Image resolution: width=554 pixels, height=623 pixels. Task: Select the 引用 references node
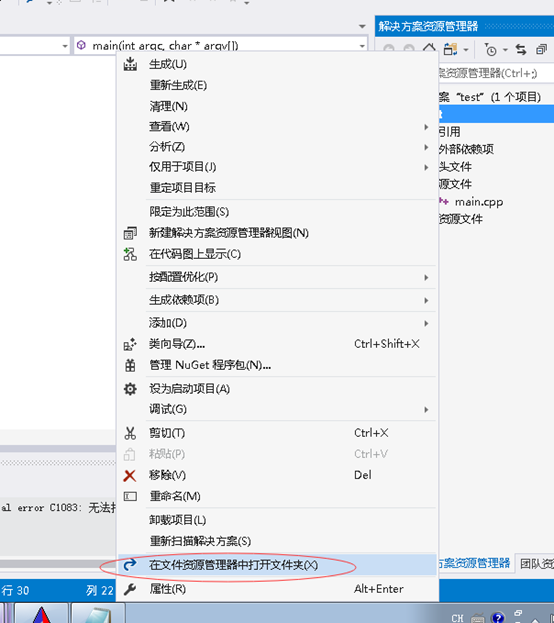[x=449, y=132]
